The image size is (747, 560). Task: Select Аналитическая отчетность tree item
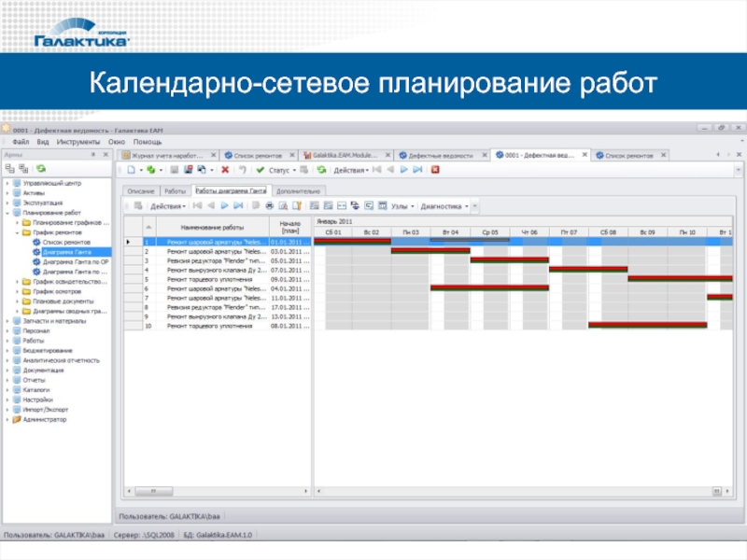(x=61, y=360)
